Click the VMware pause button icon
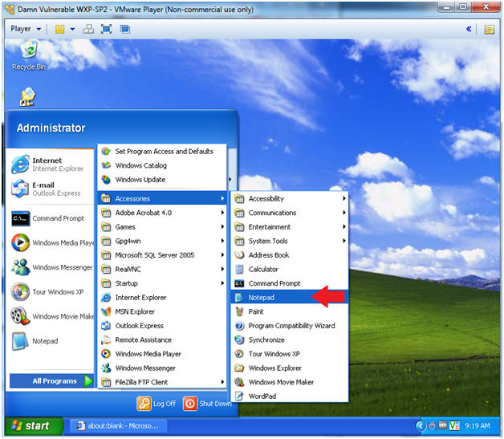Image resolution: width=504 pixels, height=439 pixels. [x=59, y=29]
